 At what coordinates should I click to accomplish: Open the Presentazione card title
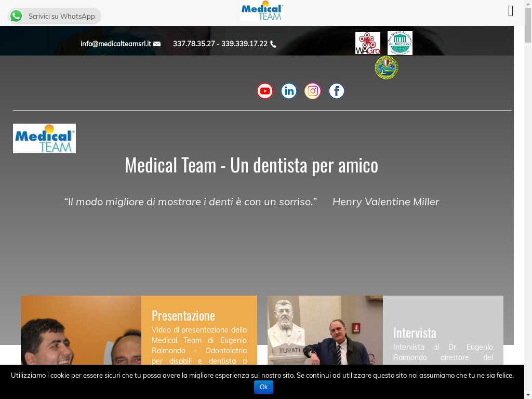(183, 315)
